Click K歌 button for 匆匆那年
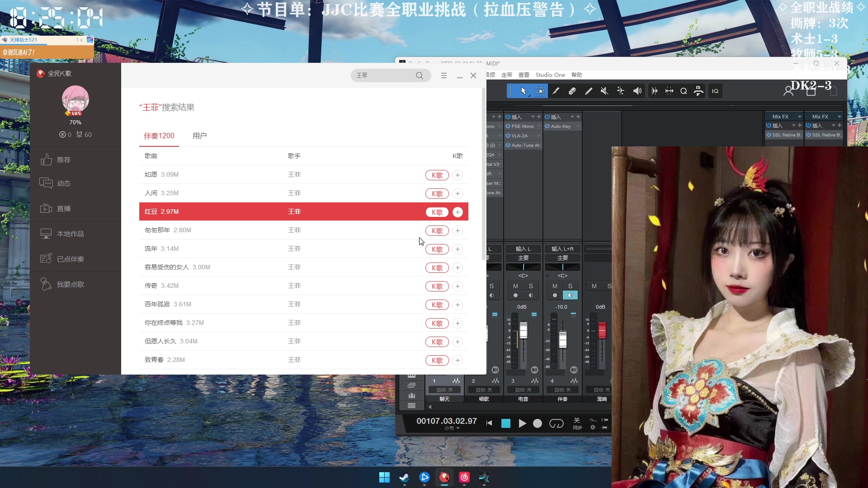 [437, 231]
